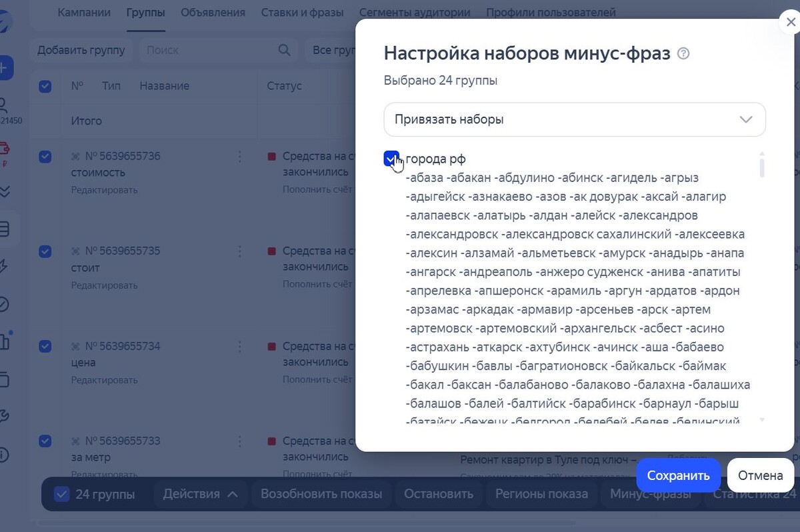The image size is (800, 532).
Task: Click the type icon of group 5639655733
Action: point(75,441)
